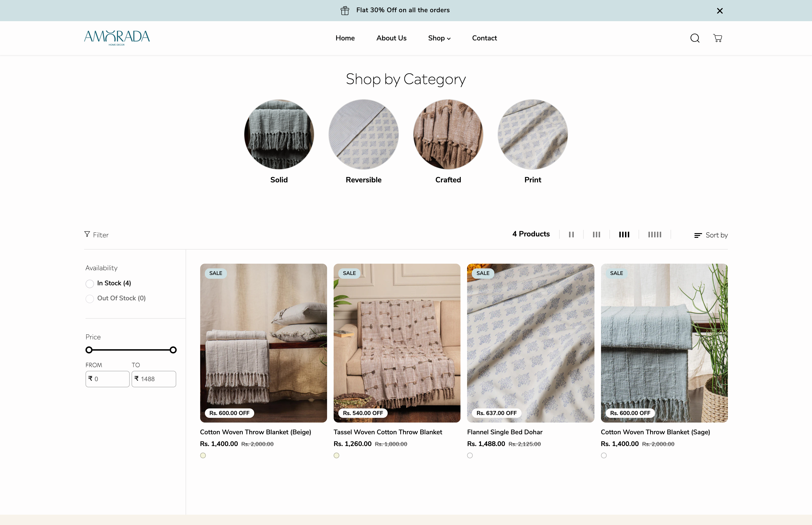Open the Flannel Single Bed Dohar product
Image resolution: width=812 pixels, height=525 pixels.
click(x=504, y=432)
